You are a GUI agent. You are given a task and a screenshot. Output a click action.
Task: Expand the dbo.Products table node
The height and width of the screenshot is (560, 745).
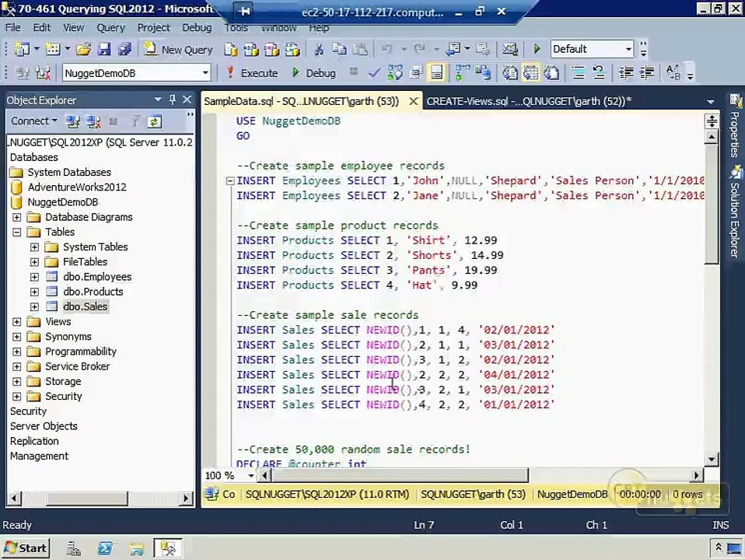34,292
